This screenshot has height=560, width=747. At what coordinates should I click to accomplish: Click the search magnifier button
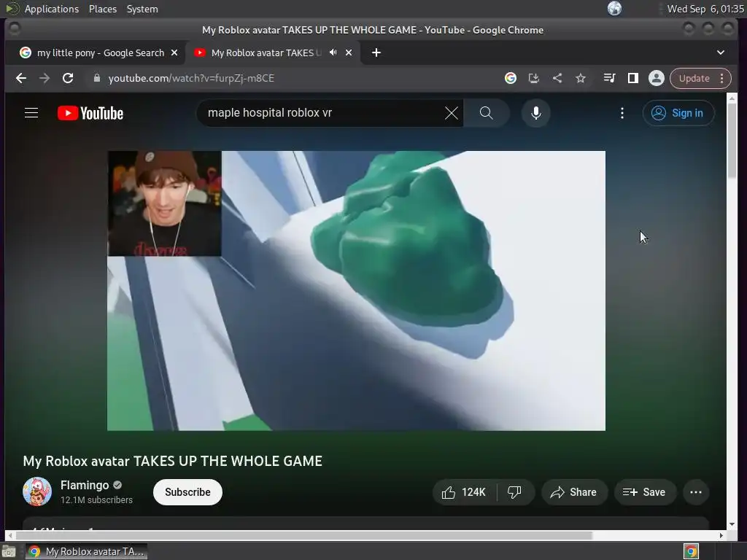tap(487, 113)
